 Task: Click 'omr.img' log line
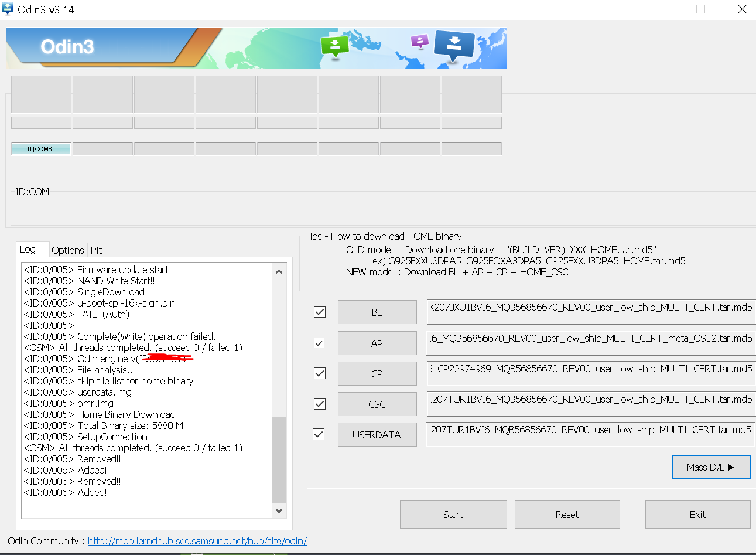click(69, 403)
